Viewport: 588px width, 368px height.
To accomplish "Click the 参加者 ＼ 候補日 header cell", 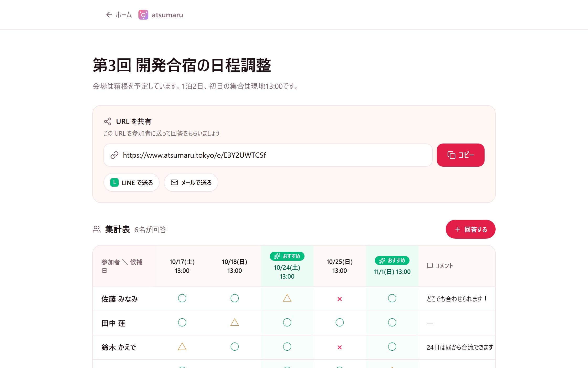I will [x=124, y=266].
